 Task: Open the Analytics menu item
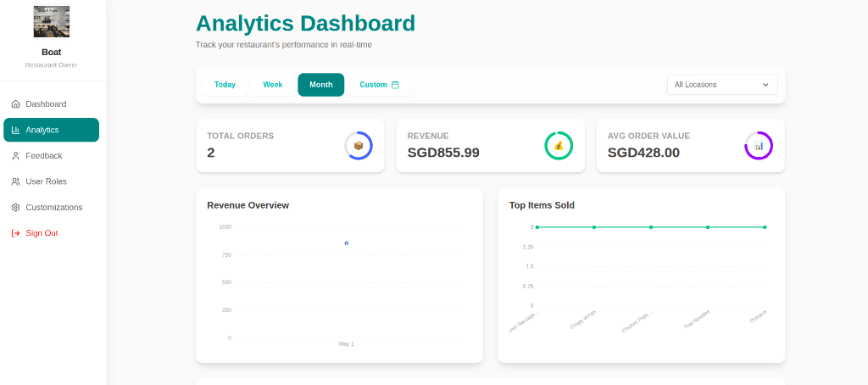(52, 131)
